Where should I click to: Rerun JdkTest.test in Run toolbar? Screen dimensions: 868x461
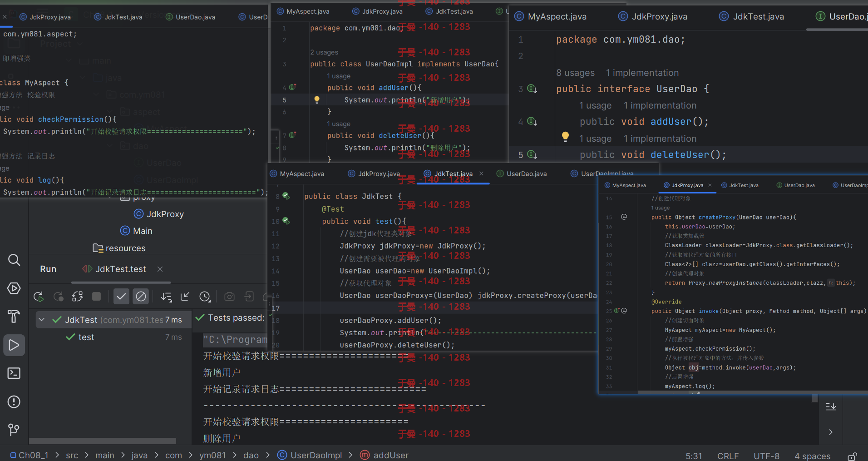39,297
